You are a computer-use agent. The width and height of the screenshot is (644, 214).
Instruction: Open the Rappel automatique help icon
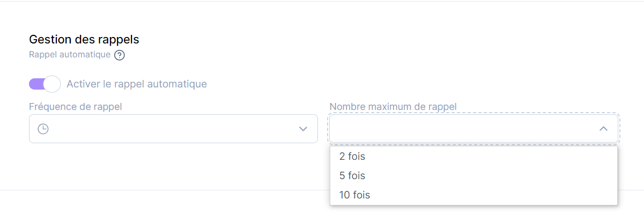pos(120,55)
